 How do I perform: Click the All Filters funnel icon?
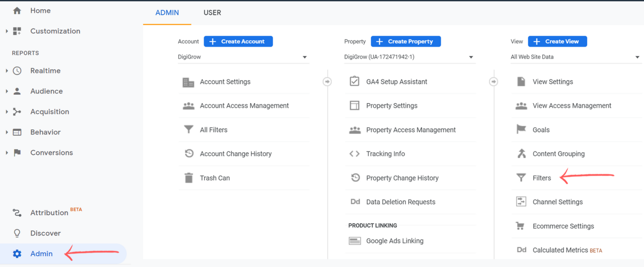189,129
